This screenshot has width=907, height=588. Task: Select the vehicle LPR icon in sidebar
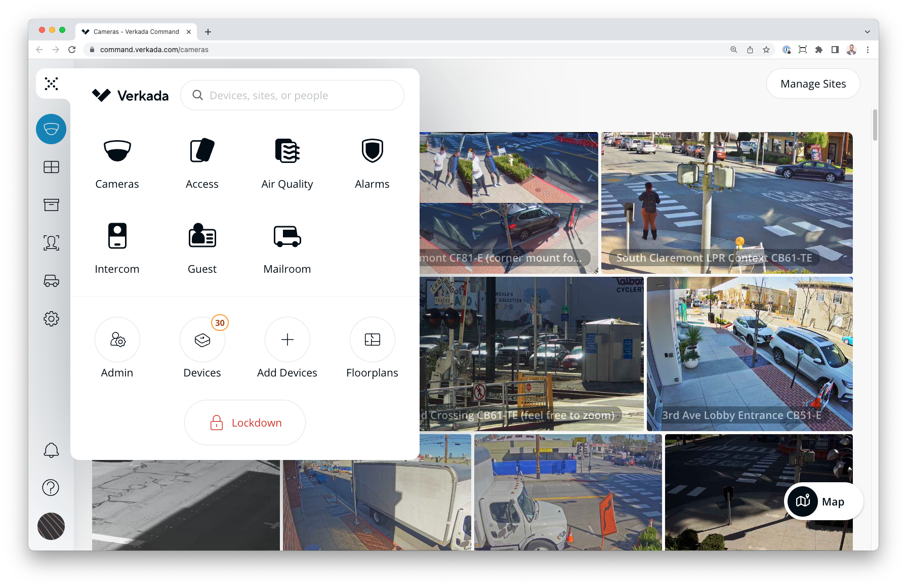(x=51, y=281)
